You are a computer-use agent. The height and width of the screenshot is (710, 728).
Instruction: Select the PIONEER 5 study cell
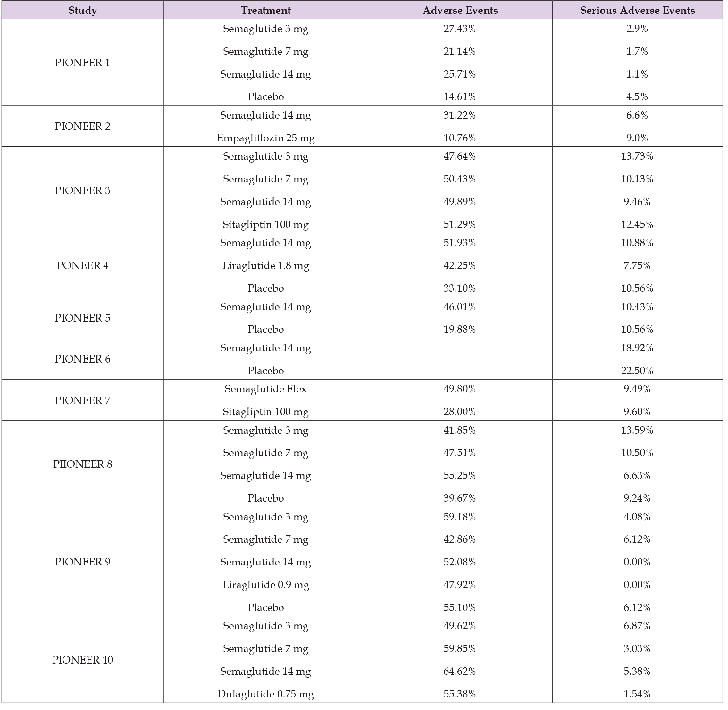point(82,318)
